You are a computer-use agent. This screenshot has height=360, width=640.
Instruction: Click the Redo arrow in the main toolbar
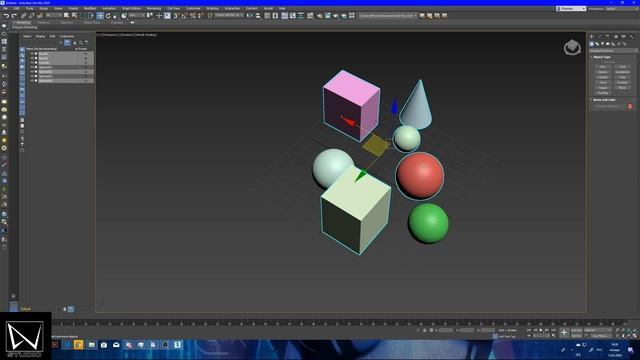pos(14,16)
